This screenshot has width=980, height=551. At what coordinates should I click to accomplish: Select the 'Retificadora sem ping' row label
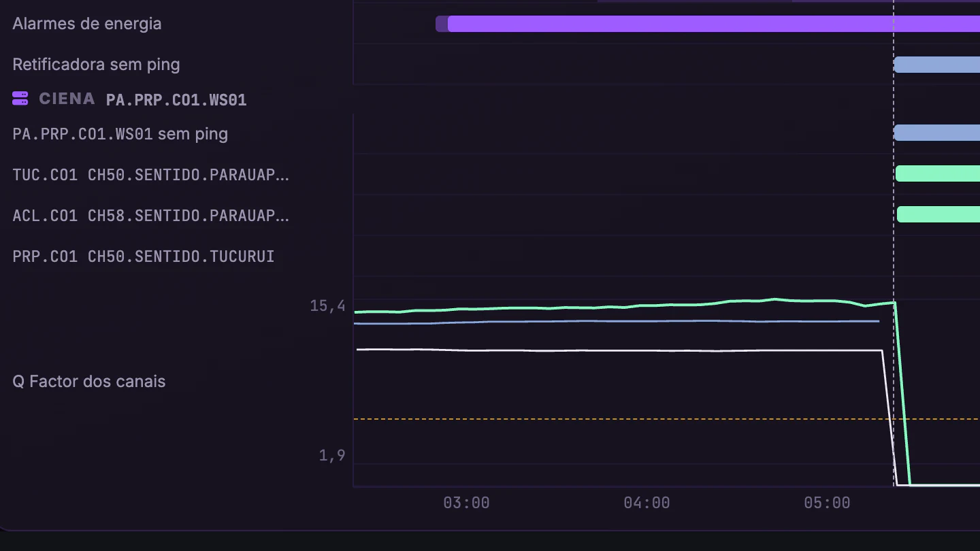point(96,65)
